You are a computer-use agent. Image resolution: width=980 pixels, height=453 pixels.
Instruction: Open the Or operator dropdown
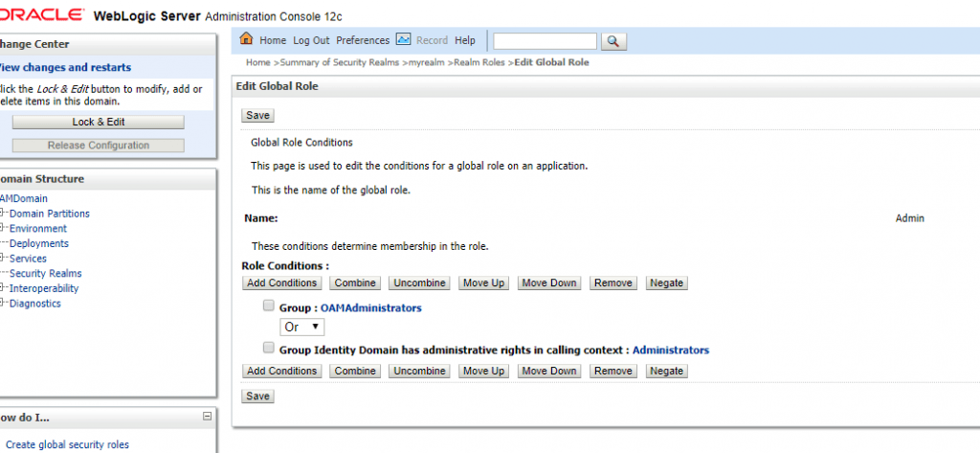pos(302,328)
